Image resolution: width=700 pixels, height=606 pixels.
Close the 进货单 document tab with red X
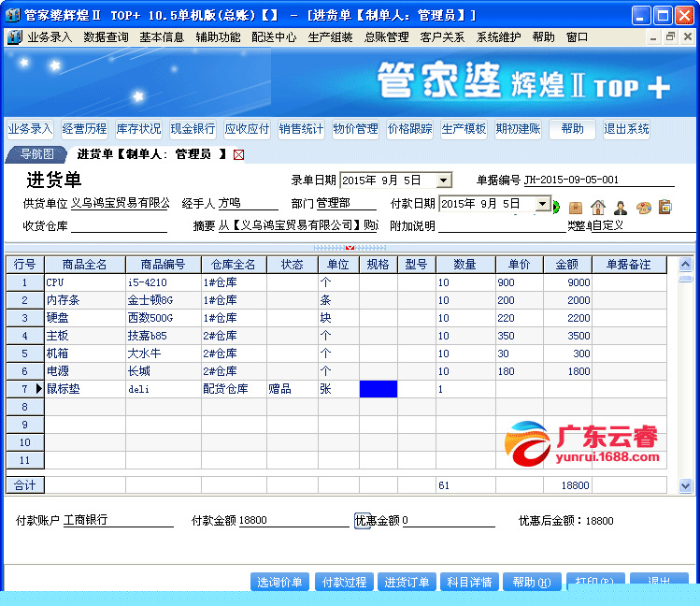(239, 155)
